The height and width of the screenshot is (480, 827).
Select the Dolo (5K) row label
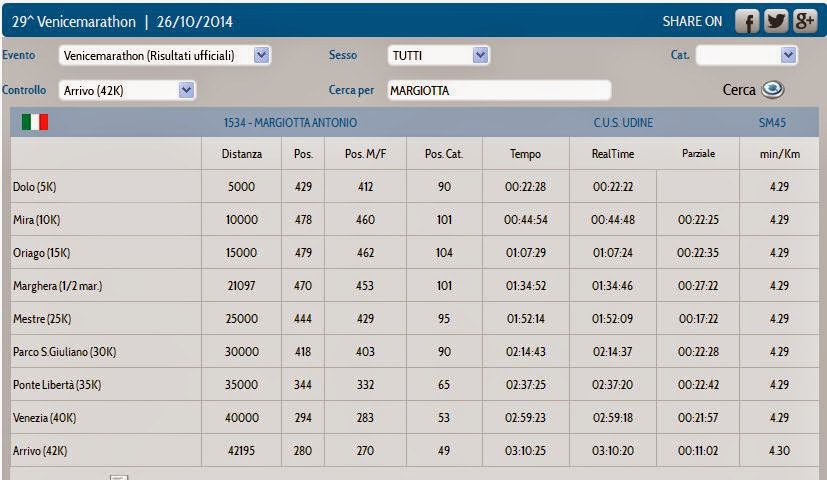(x=34, y=187)
